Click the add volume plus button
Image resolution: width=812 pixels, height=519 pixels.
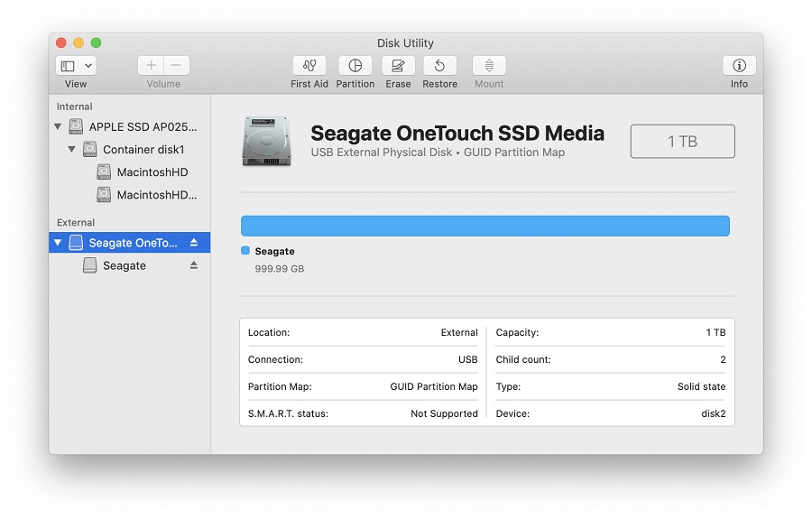point(152,65)
